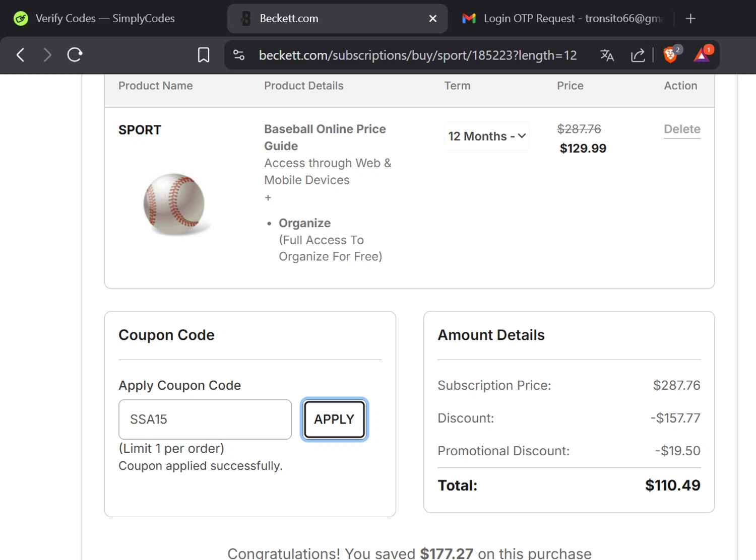The image size is (756, 560).
Task: Click the translate page icon
Action: [x=607, y=55]
